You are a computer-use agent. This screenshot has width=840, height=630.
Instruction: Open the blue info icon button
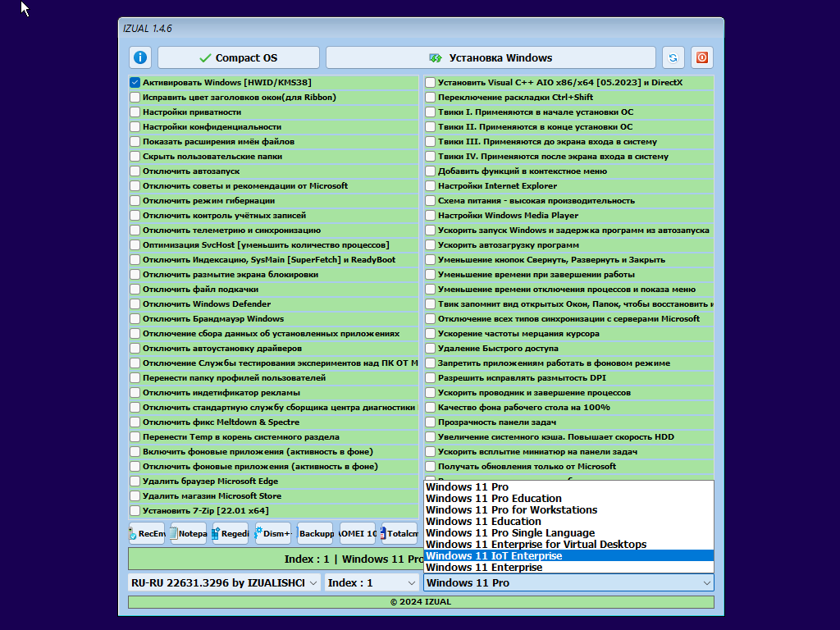coord(140,57)
